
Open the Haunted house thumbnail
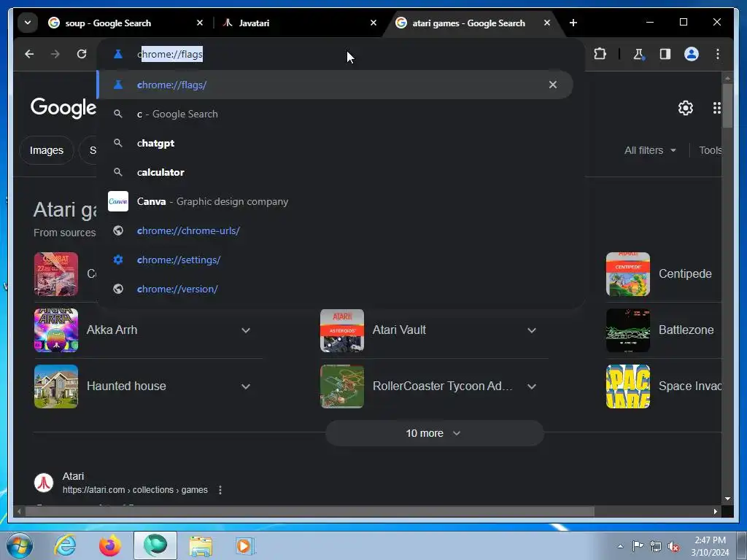click(55, 386)
